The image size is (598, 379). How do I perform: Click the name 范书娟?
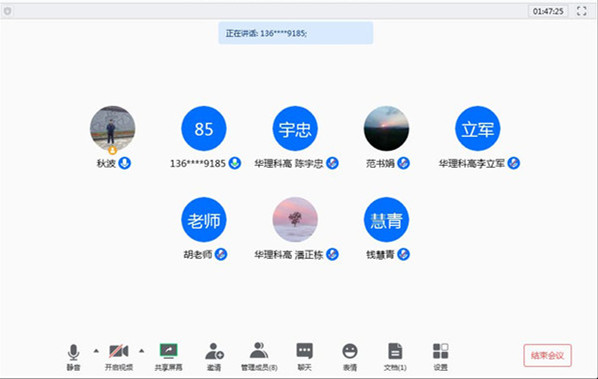(x=380, y=164)
